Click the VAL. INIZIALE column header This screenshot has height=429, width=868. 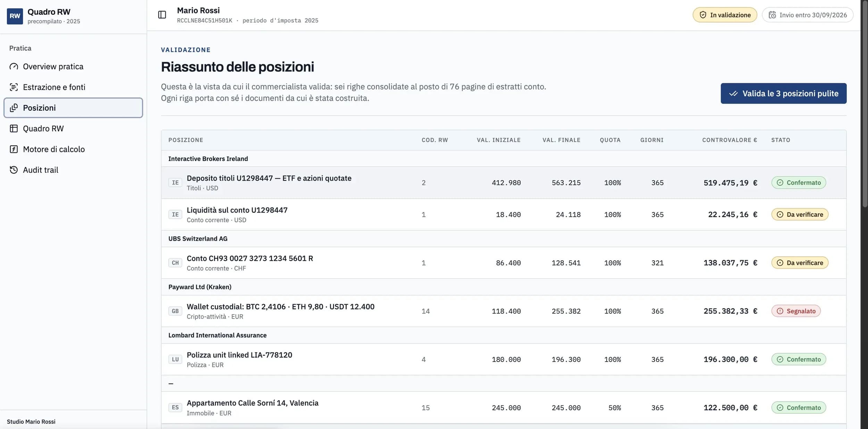pyautogui.click(x=499, y=140)
